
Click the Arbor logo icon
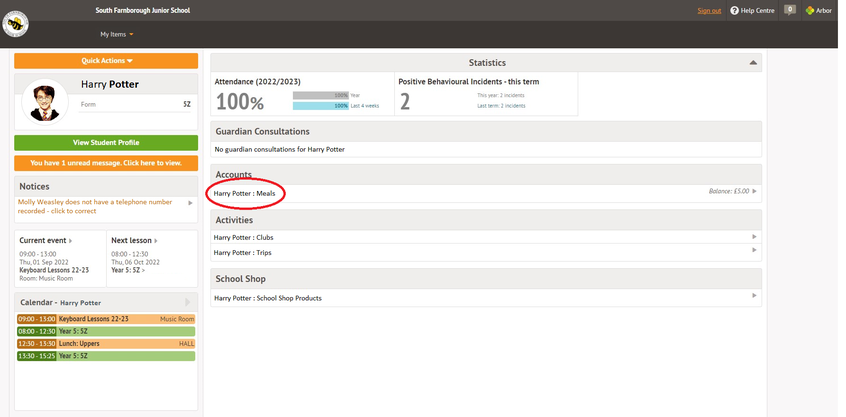(x=809, y=11)
